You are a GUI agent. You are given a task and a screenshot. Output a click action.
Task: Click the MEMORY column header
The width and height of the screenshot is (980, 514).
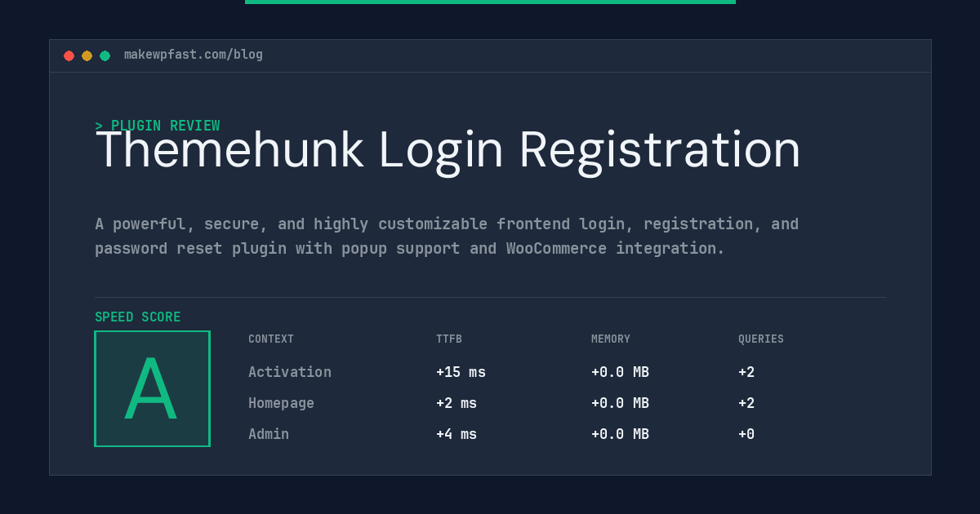tap(611, 339)
